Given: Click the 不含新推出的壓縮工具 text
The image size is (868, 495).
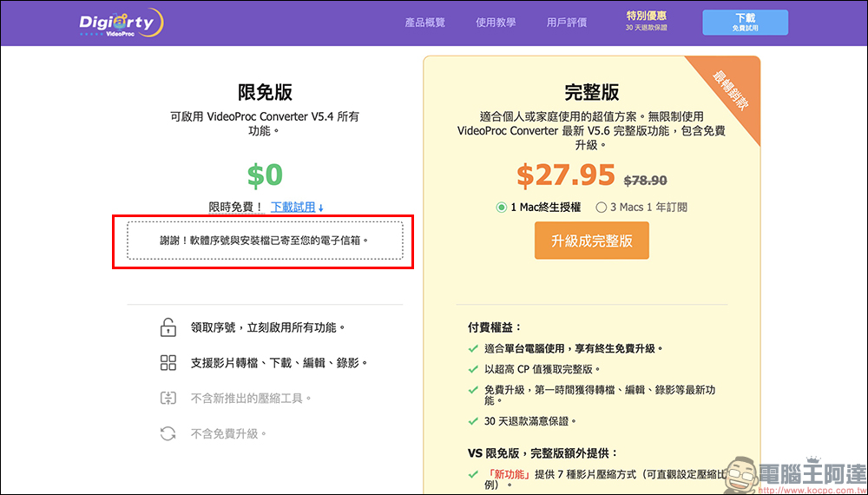Looking at the screenshot, I should pyautogui.click(x=252, y=398).
